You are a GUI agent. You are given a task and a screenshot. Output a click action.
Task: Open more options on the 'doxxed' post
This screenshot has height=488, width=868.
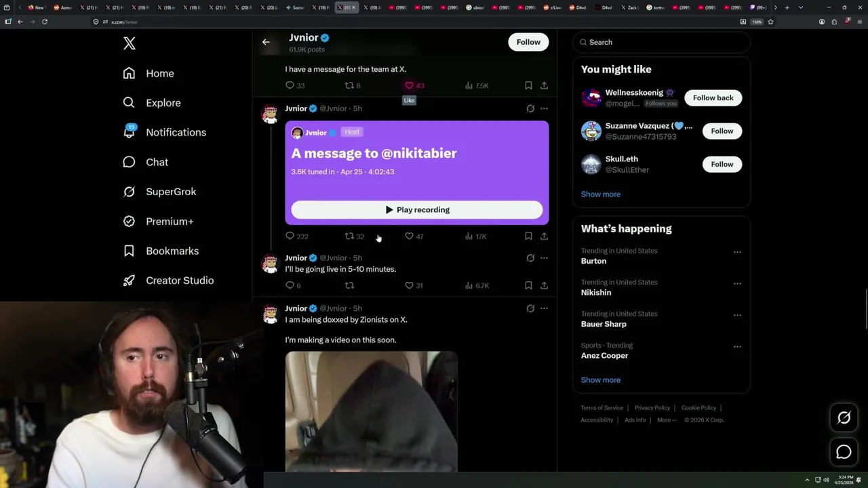[x=544, y=308]
